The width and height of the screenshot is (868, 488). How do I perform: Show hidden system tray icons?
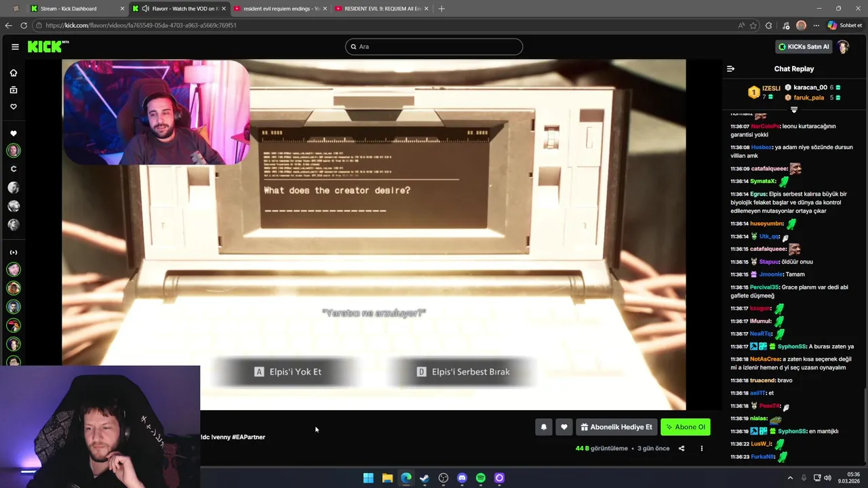pyautogui.click(x=790, y=478)
